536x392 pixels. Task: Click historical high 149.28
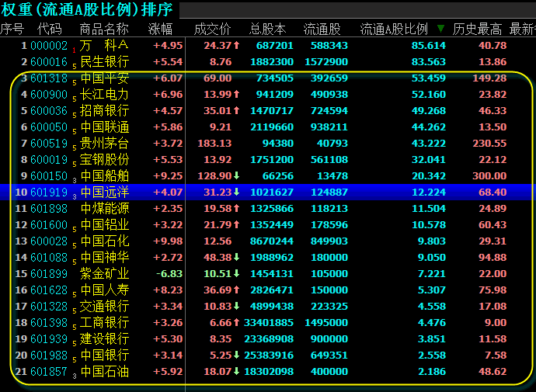[489, 78]
